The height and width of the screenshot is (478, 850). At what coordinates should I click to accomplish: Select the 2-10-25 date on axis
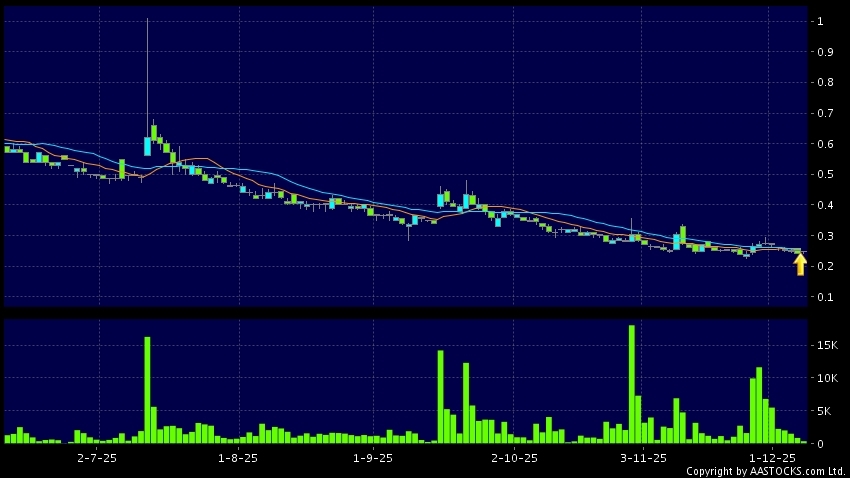coord(514,457)
